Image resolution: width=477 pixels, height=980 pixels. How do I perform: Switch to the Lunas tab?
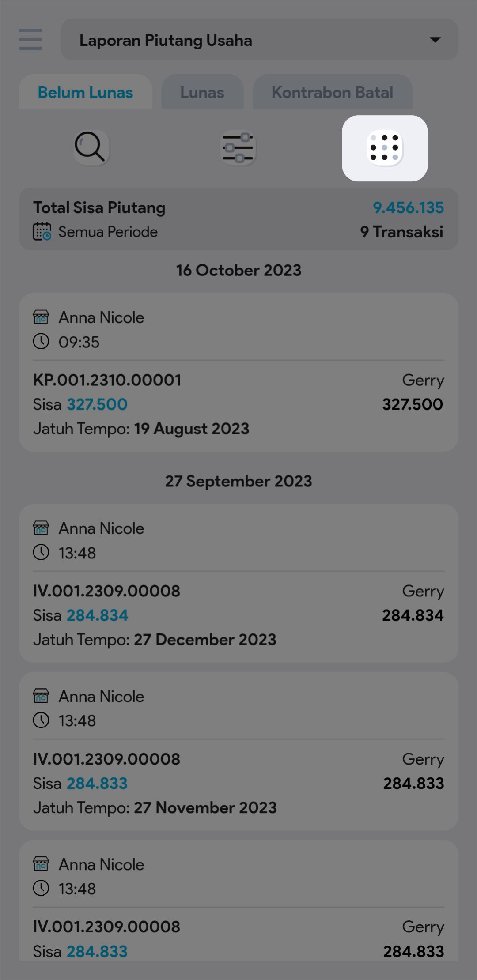click(x=202, y=93)
